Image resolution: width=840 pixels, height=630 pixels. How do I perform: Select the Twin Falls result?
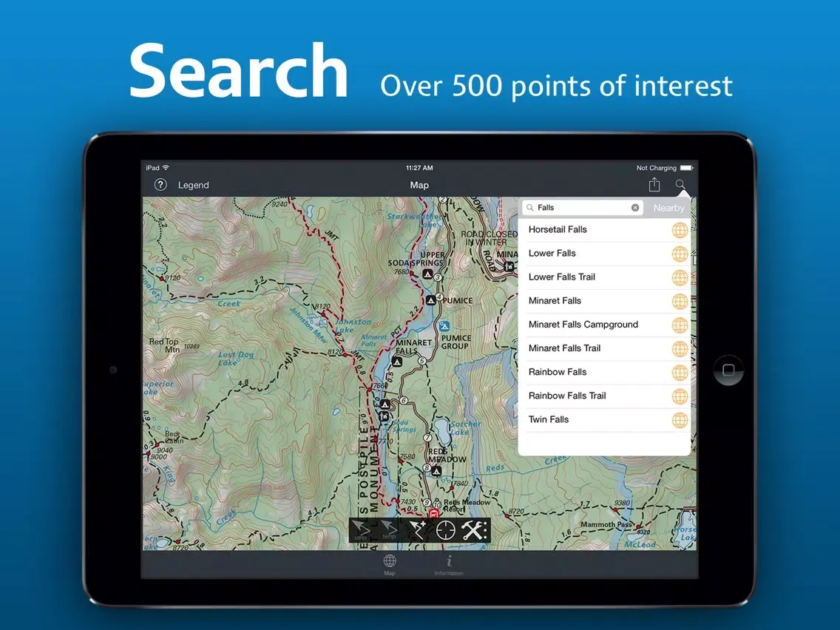click(x=604, y=419)
